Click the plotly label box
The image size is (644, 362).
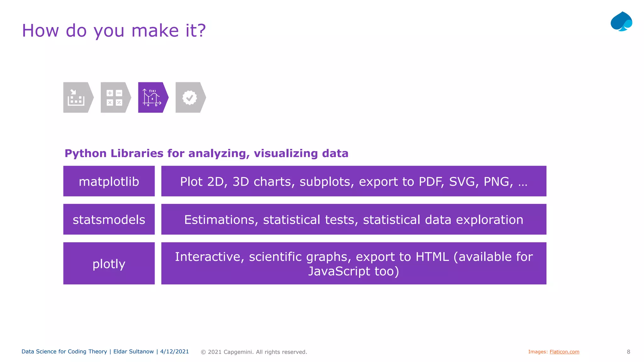(x=109, y=263)
